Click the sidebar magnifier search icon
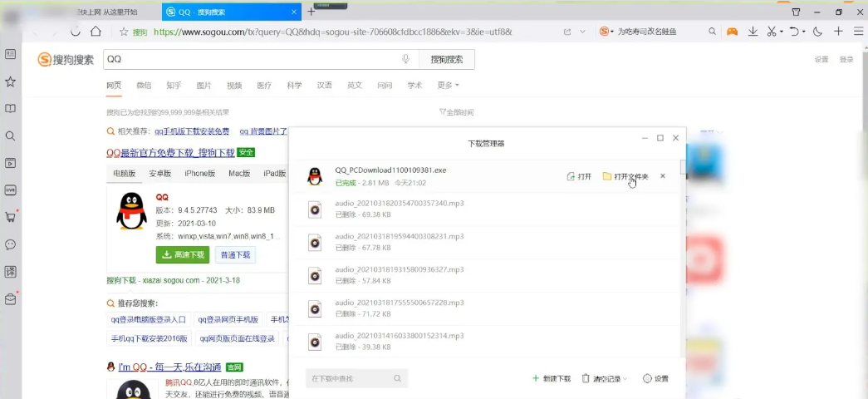Image resolution: width=868 pixels, height=399 pixels. point(10,135)
